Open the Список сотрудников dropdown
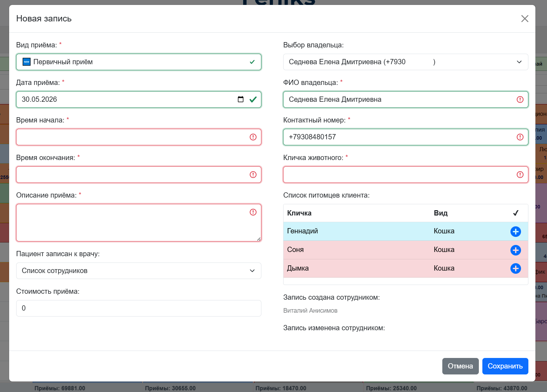Viewport: 547px width, 392px height. coord(139,271)
